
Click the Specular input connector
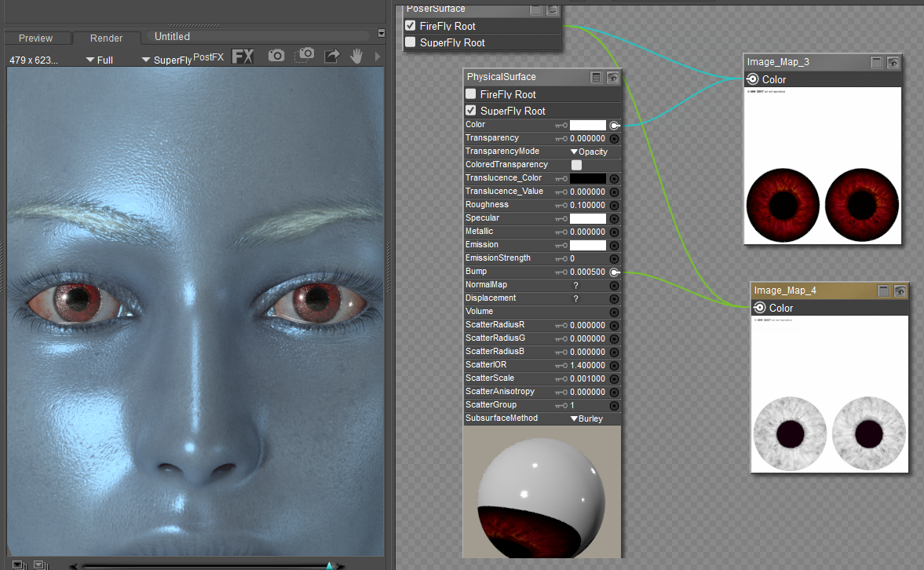(x=614, y=219)
